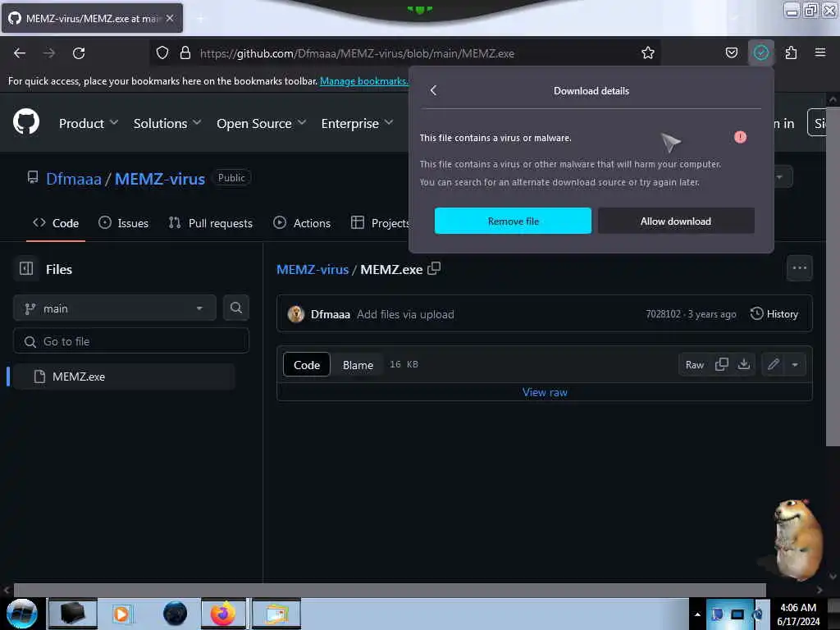Open the Dfmaaa commit author avatar
The height and width of the screenshot is (630, 840).
point(295,314)
